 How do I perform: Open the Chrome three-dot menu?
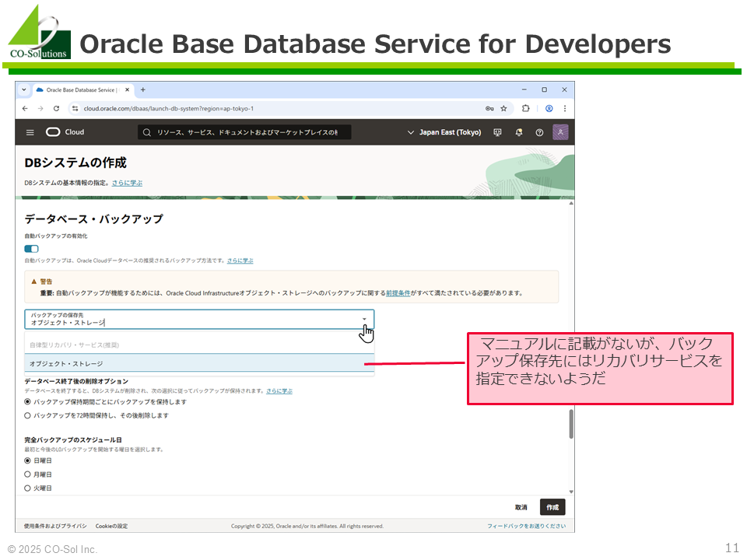(x=565, y=109)
